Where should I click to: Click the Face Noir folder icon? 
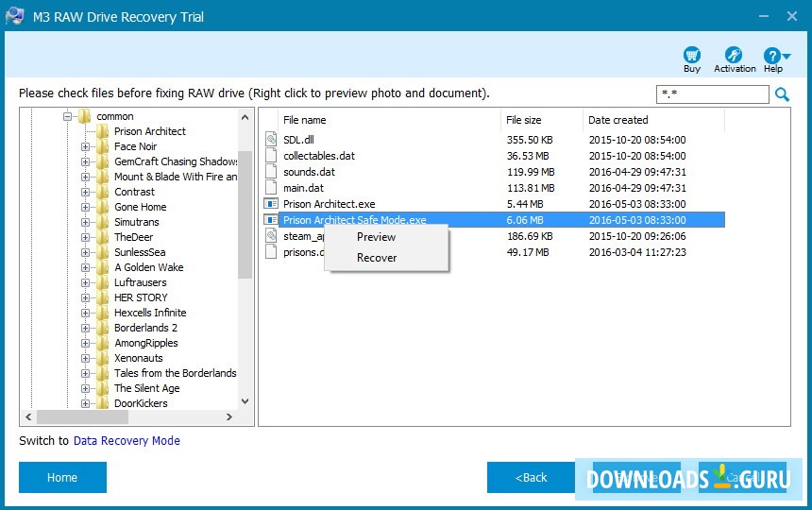point(103,146)
